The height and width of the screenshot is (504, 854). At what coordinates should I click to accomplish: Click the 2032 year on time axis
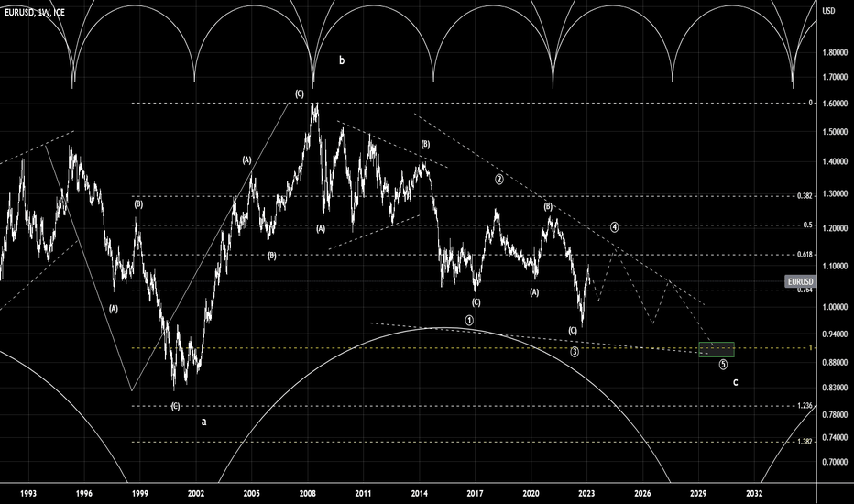tap(754, 494)
